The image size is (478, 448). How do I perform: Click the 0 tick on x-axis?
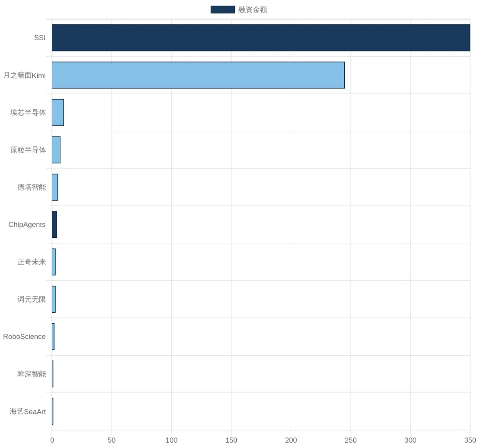point(52,440)
